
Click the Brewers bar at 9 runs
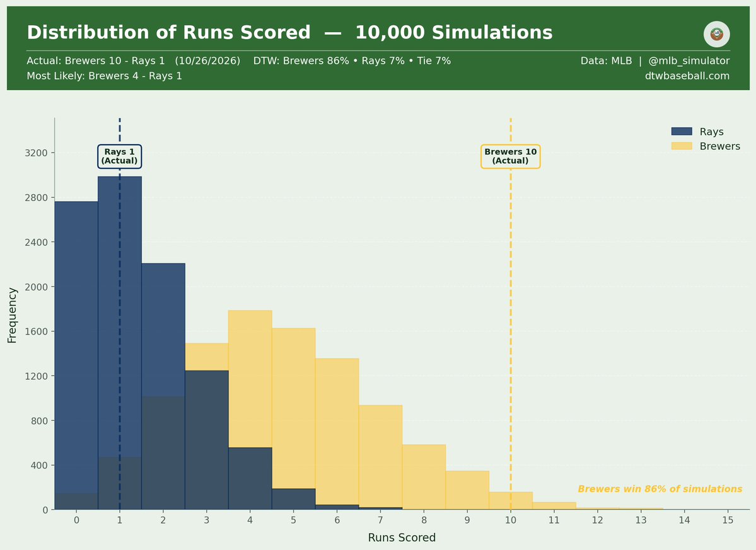pyautogui.click(x=467, y=490)
